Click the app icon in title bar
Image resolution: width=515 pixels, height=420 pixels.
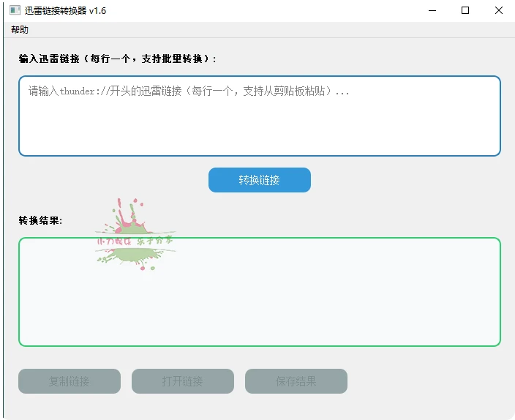(x=15, y=10)
